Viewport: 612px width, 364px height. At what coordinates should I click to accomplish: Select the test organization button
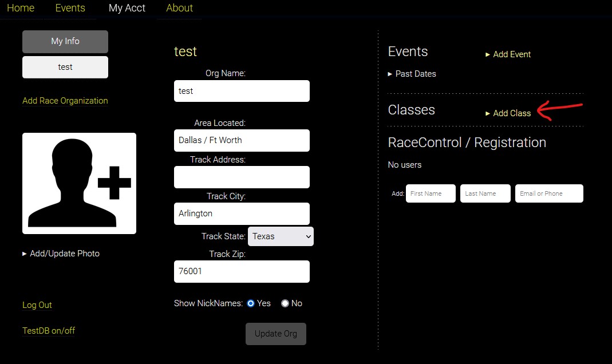[x=65, y=67]
